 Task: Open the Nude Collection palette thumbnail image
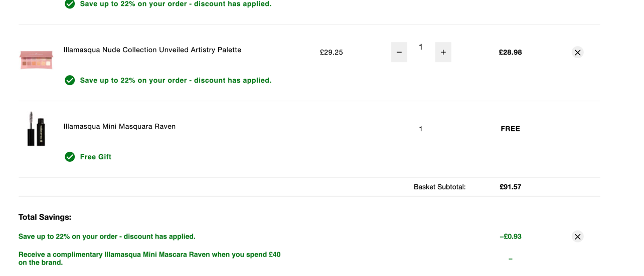pyautogui.click(x=36, y=59)
